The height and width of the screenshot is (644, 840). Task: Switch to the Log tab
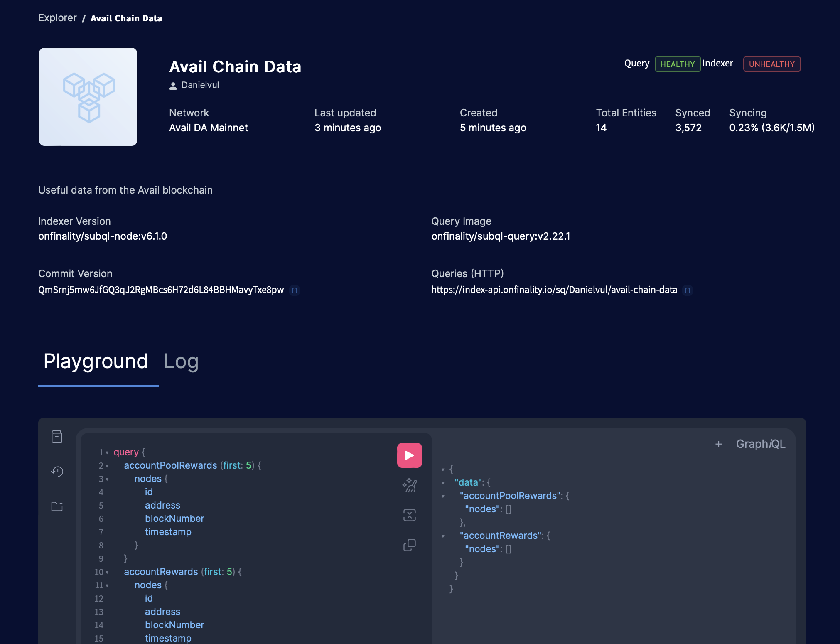tap(181, 361)
